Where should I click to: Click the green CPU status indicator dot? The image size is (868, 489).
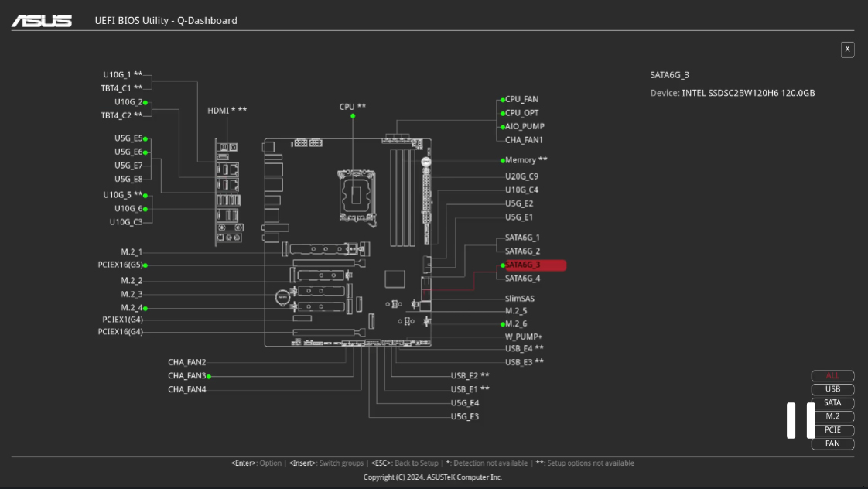pos(353,115)
